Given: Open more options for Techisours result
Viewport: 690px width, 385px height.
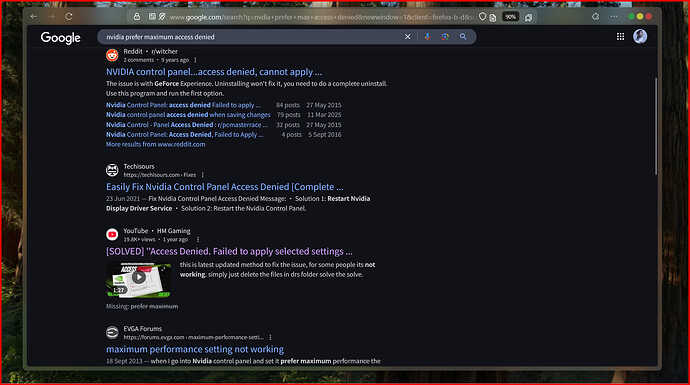Looking at the screenshot, I should coord(202,175).
